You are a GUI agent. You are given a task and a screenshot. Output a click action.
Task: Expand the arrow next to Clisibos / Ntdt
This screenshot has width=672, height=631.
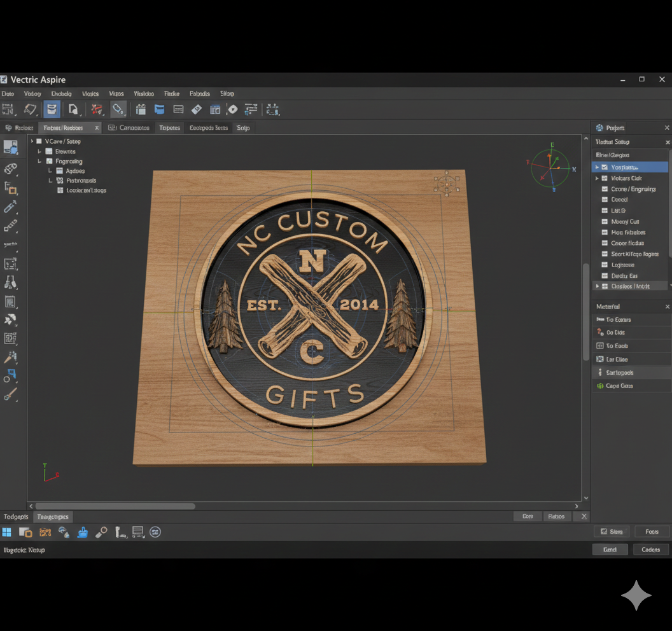(x=597, y=286)
